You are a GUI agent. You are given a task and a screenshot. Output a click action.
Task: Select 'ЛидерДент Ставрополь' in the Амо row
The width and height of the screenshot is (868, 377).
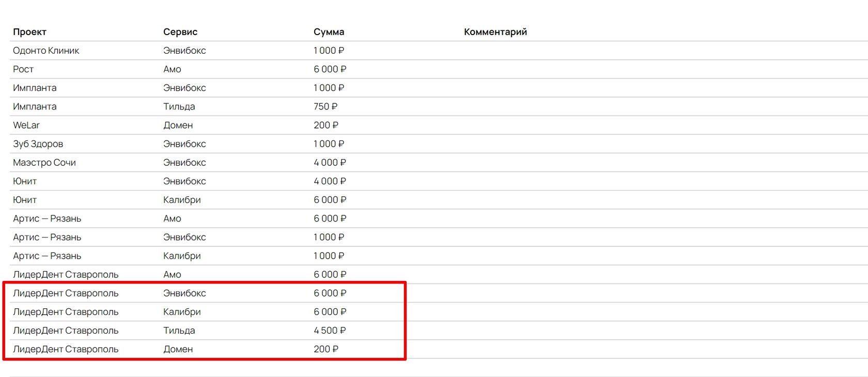[x=66, y=275]
